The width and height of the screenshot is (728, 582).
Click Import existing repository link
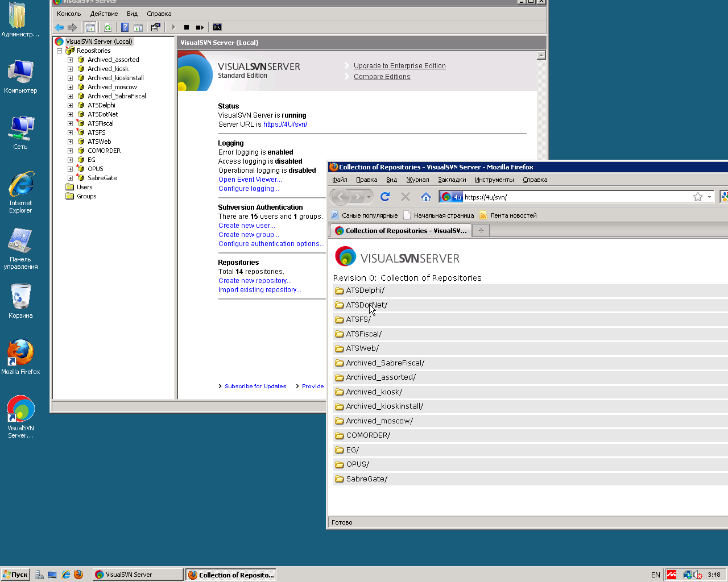click(260, 290)
